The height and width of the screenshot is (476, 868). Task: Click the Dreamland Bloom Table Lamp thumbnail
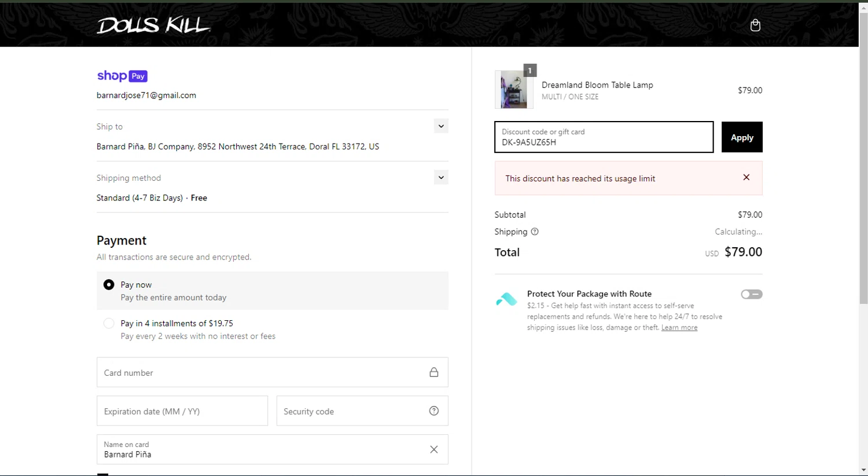[x=514, y=90]
